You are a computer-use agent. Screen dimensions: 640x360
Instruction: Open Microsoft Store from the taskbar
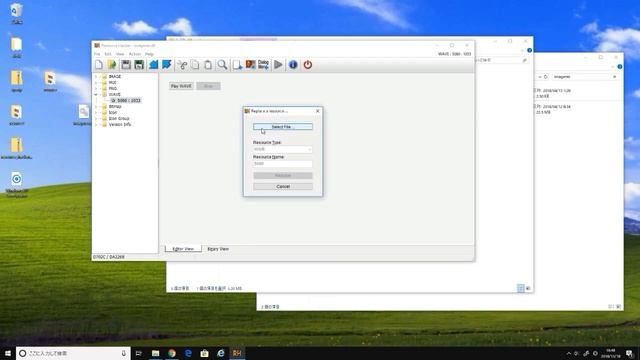tap(204, 353)
